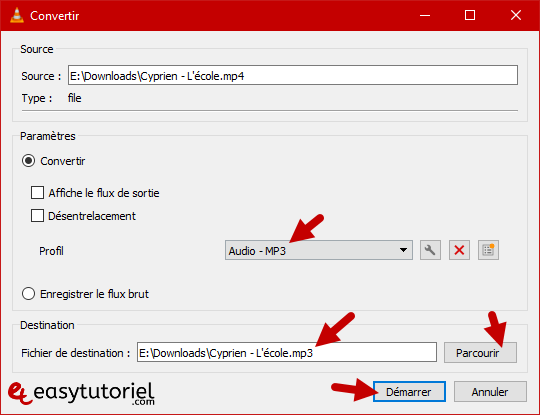Click the VLC cone icon in title bar

(17, 15)
